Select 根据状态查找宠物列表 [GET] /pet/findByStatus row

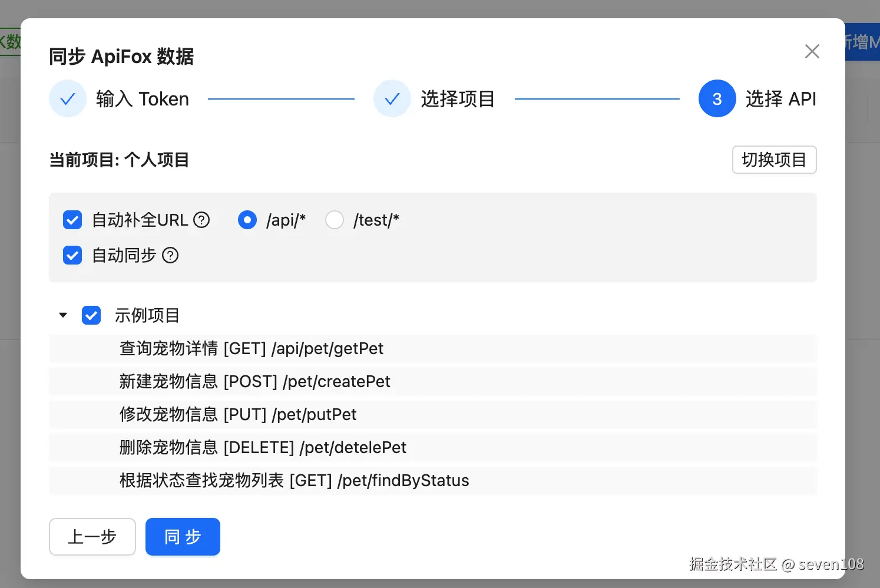(433, 480)
